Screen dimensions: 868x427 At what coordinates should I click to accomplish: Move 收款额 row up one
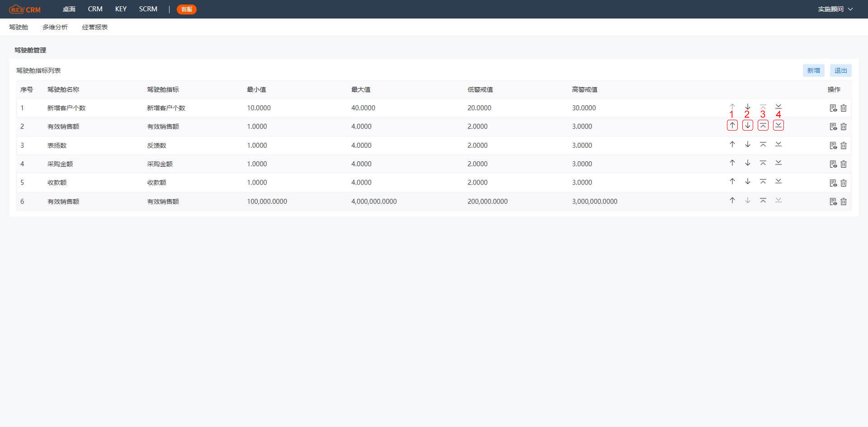click(732, 181)
